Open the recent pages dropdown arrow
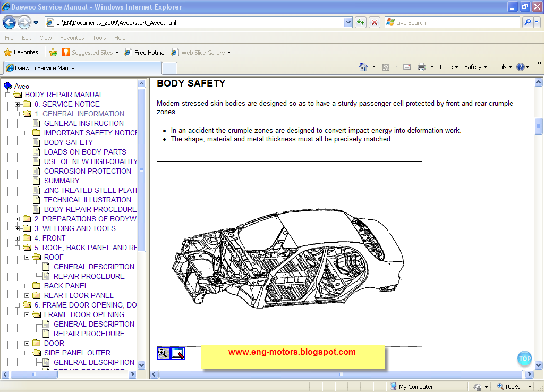 coord(36,23)
